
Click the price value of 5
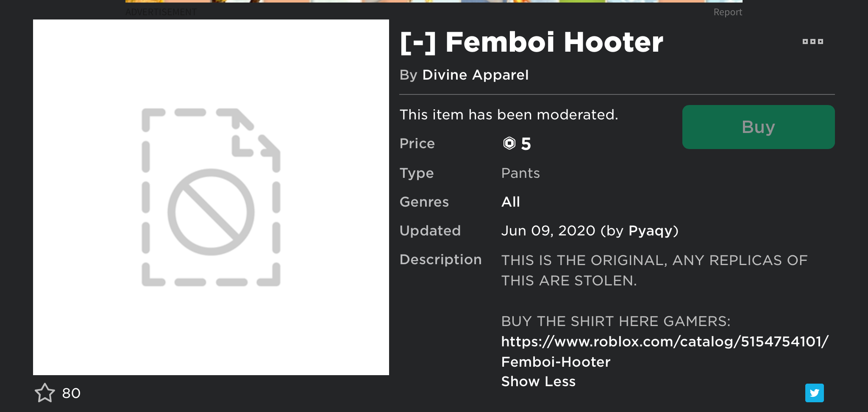click(x=526, y=144)
